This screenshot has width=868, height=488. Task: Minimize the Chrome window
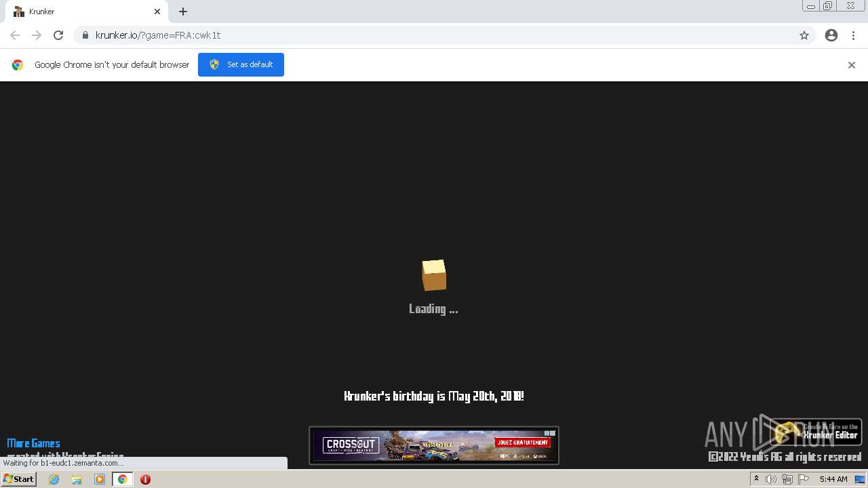[x=810, y=6]
